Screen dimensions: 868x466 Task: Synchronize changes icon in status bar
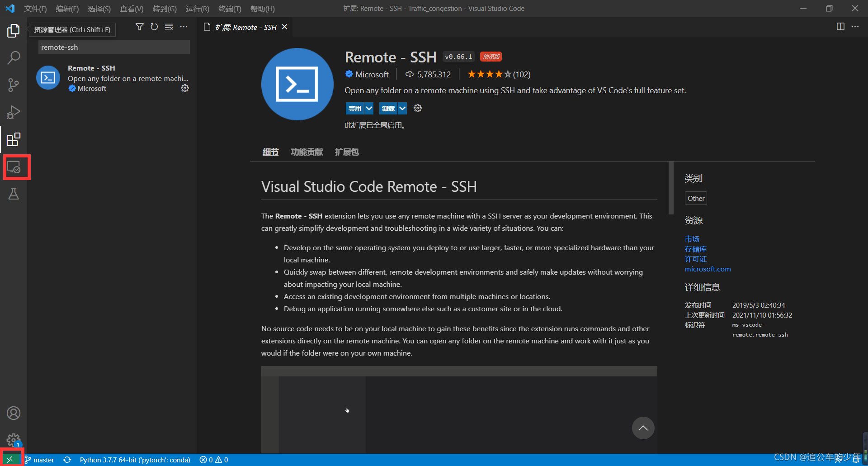(x=67, y=460)
